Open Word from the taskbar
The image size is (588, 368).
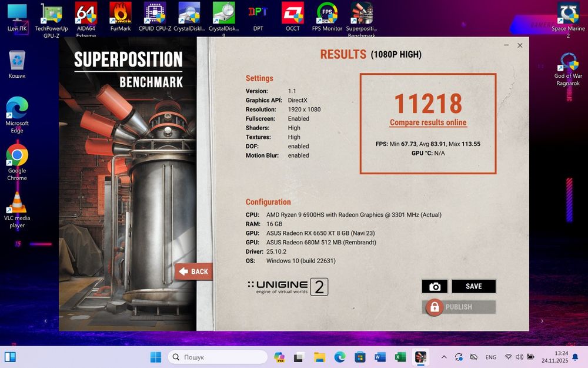380,357
